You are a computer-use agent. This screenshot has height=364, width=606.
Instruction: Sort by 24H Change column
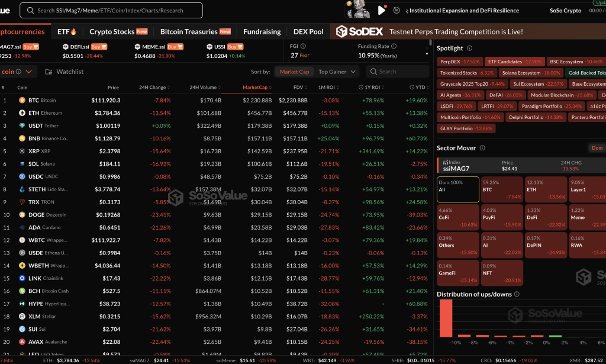pos(154,88)
